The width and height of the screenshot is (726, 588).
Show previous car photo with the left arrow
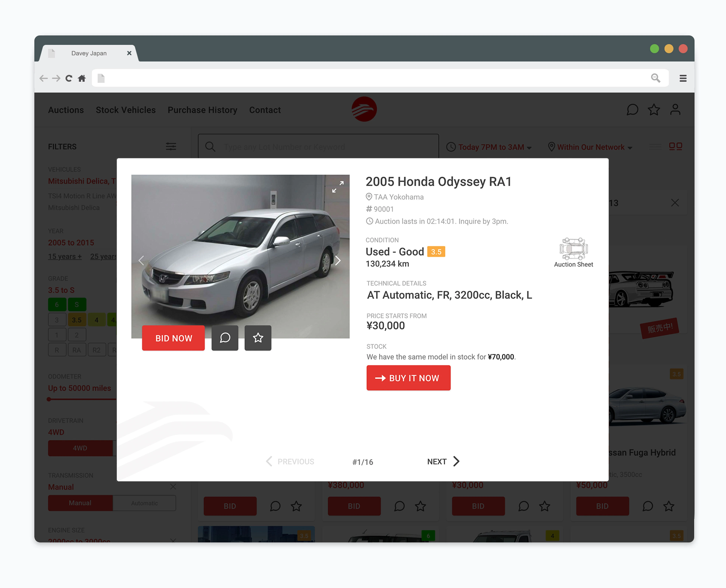(141, 260)
